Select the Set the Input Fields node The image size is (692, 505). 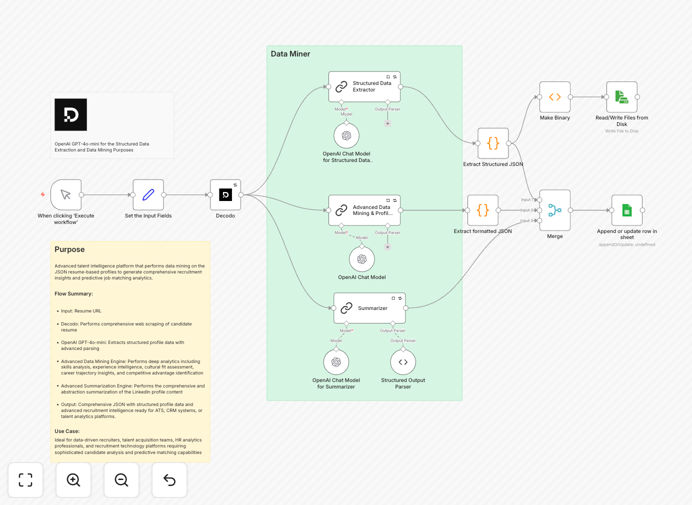click(148, 195)
